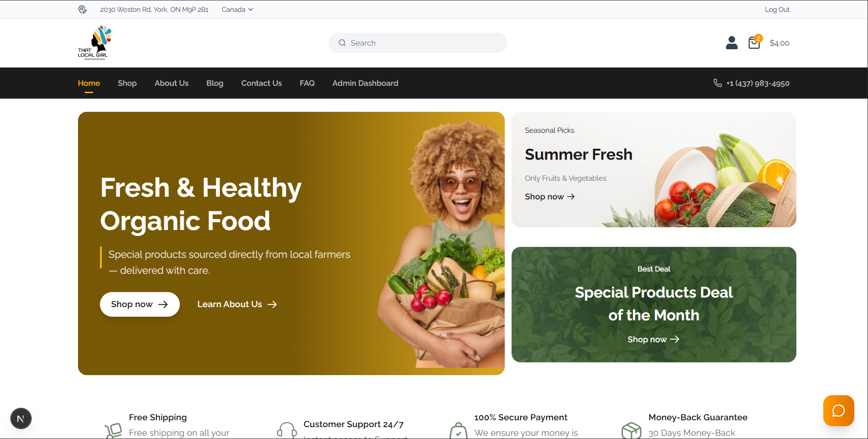Click Shop now on Special Products Deal

pos(654,340)
